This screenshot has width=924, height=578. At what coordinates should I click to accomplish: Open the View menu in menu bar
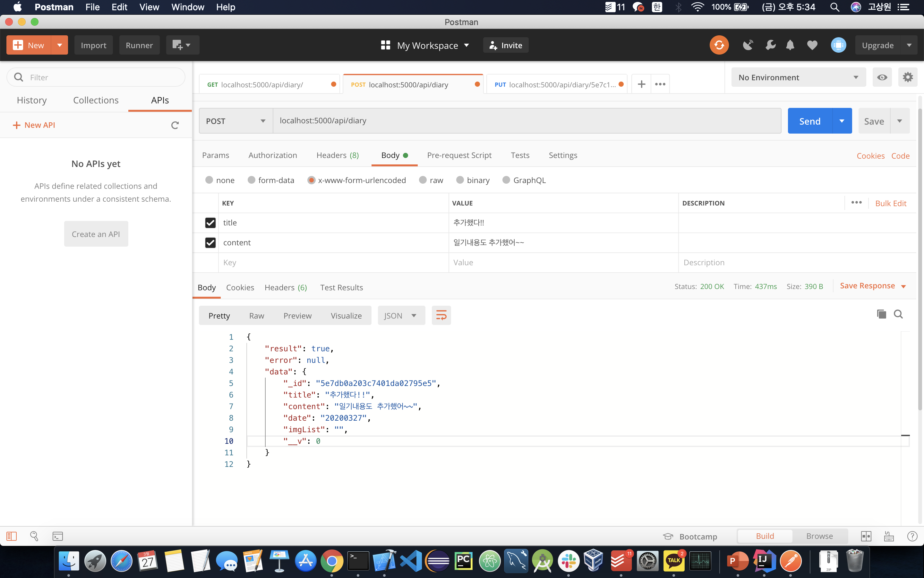click(149, 7)
